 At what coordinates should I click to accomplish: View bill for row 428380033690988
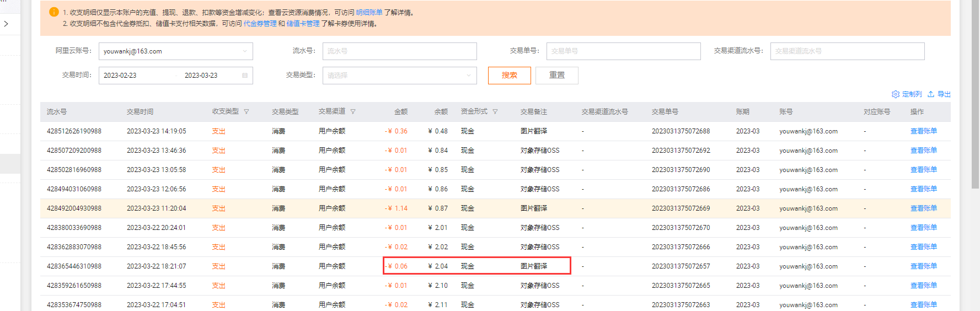pyautogui.click(x=924, y=228)
